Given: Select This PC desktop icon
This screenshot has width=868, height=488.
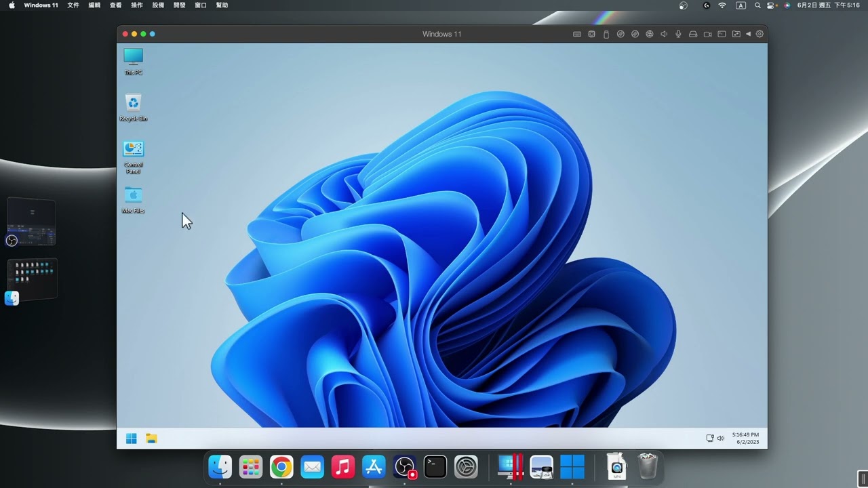Looking at the screenshot, I should (133, 61).
